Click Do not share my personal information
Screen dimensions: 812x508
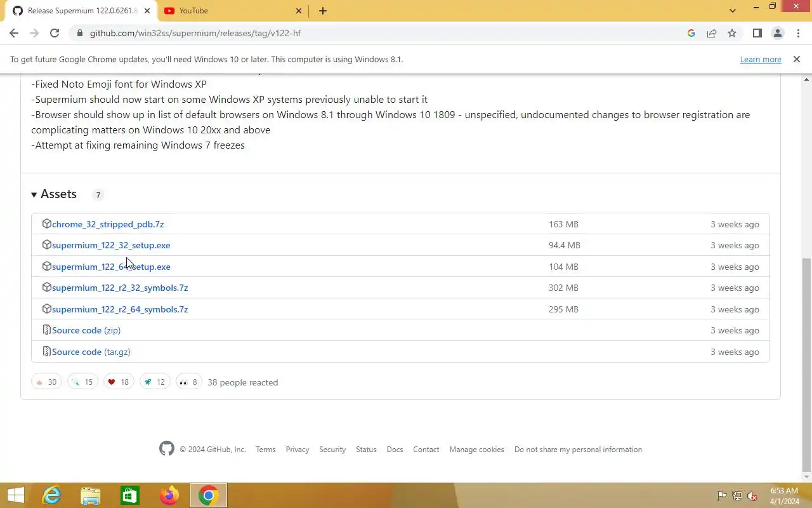click(x=578, y=450)
